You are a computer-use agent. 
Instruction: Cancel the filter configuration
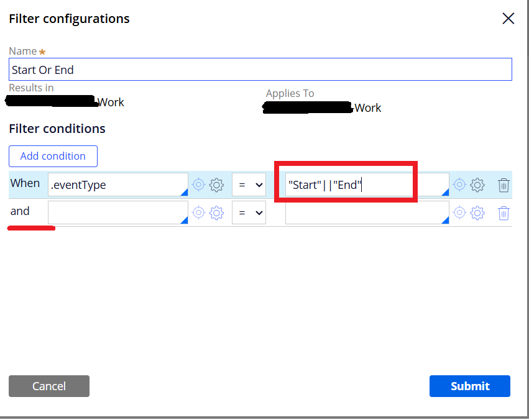tap(48, 386)
